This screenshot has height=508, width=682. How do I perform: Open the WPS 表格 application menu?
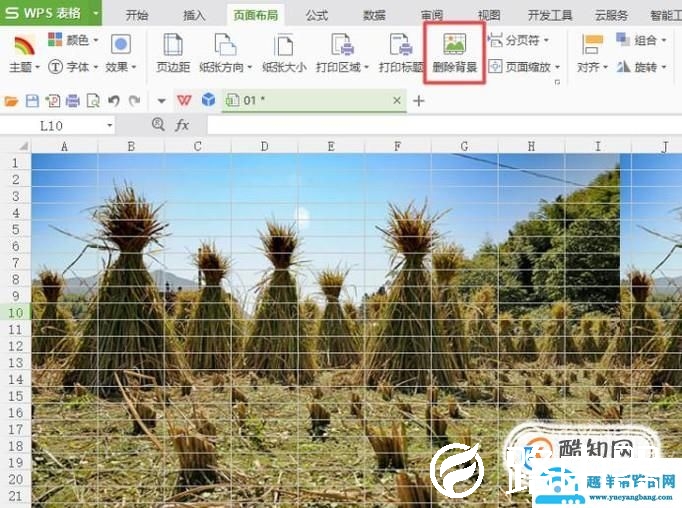[x=43, y=13]
